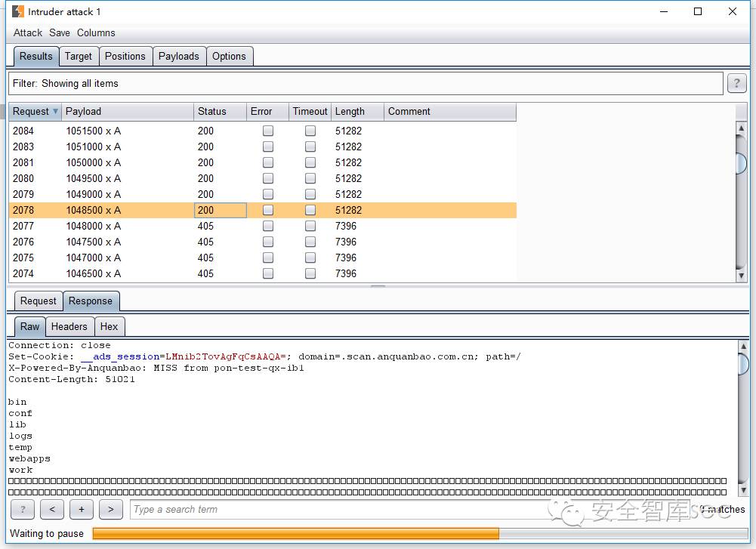Open the filter help question mark button
756x549 pixels.
[x=736, y=83]
